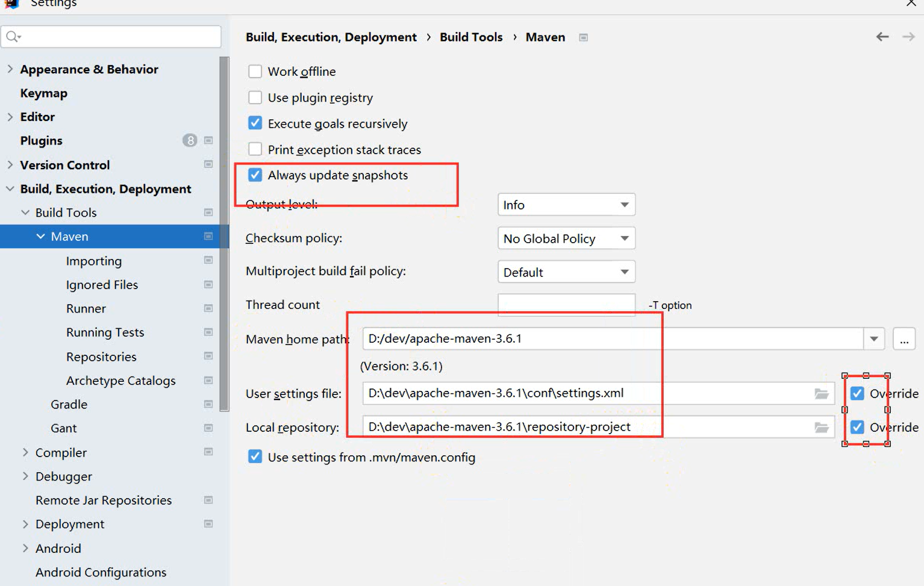Click the Plugins update count badge
This screenshot has height=586, width=924.
tap(190, 140)
